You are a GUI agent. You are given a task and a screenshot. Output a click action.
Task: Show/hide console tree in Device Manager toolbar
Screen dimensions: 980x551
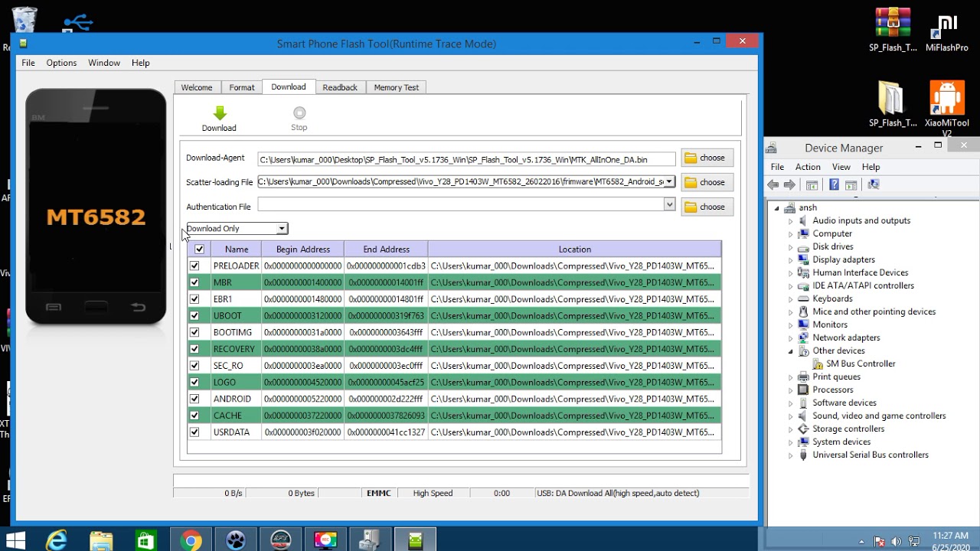pyautogui.click(x=812, y=184)
